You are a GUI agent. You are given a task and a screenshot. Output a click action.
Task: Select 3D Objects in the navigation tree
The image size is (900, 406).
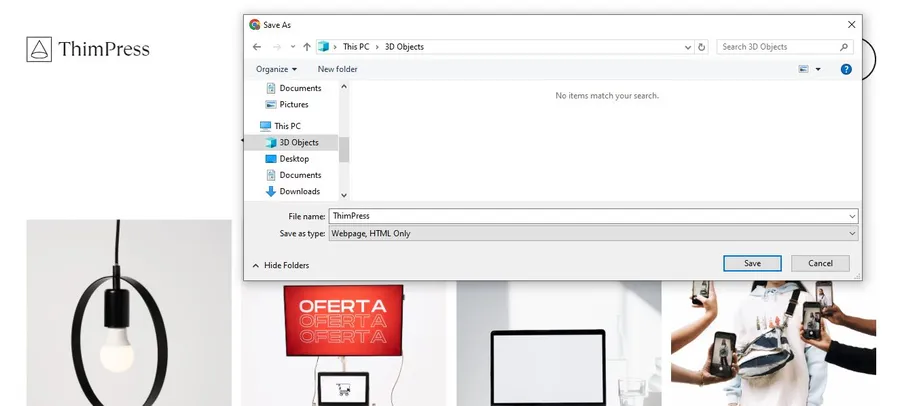[292, 142]
